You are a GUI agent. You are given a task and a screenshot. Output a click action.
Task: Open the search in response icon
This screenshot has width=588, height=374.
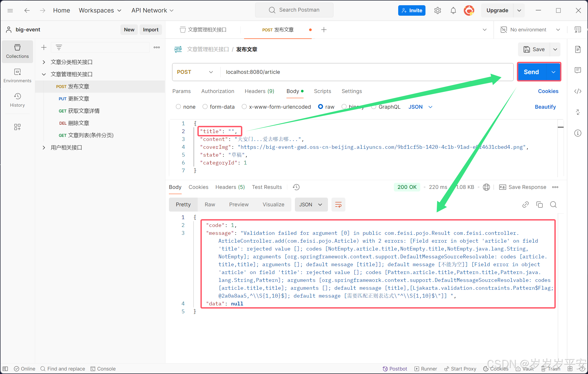tap(553, 204)
